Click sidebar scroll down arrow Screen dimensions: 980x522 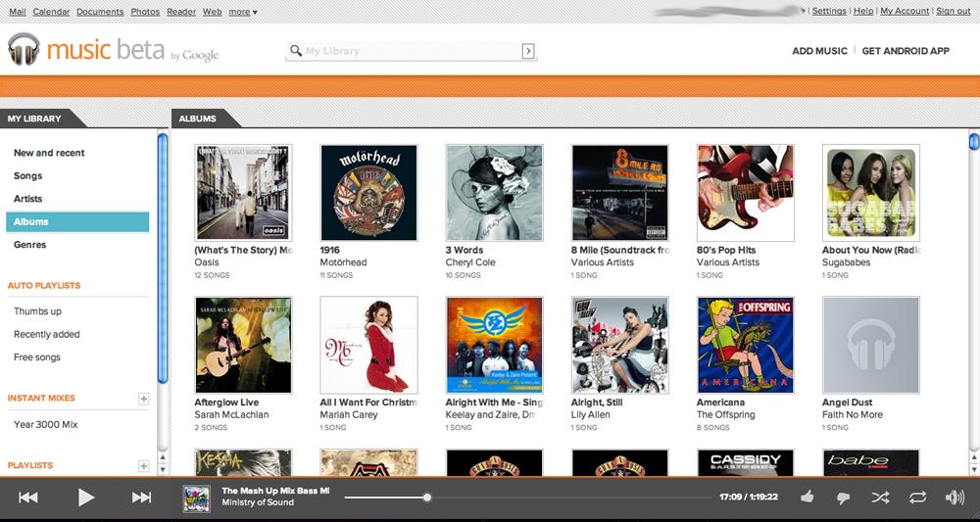(163, 469)
